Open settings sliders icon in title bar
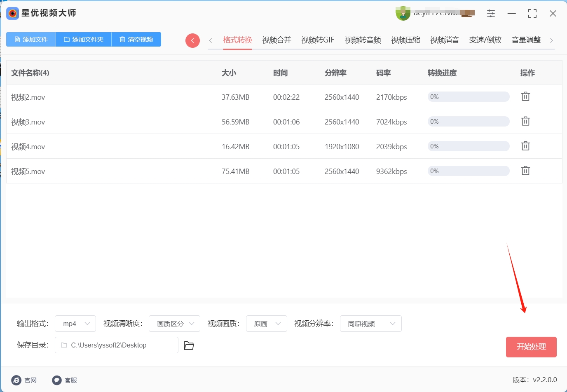This screenshot has width=567, height=392. pos(491,14)
